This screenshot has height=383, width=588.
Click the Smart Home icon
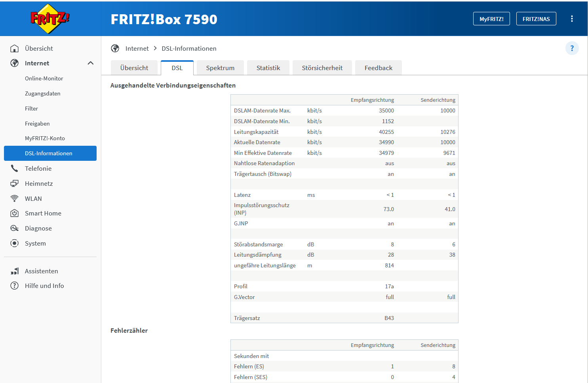pos(15,213)
